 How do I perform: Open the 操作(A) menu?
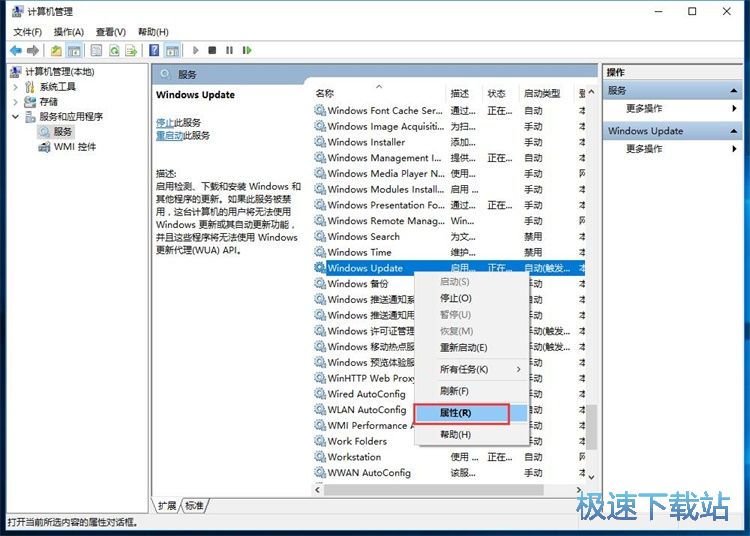[69, 32]
